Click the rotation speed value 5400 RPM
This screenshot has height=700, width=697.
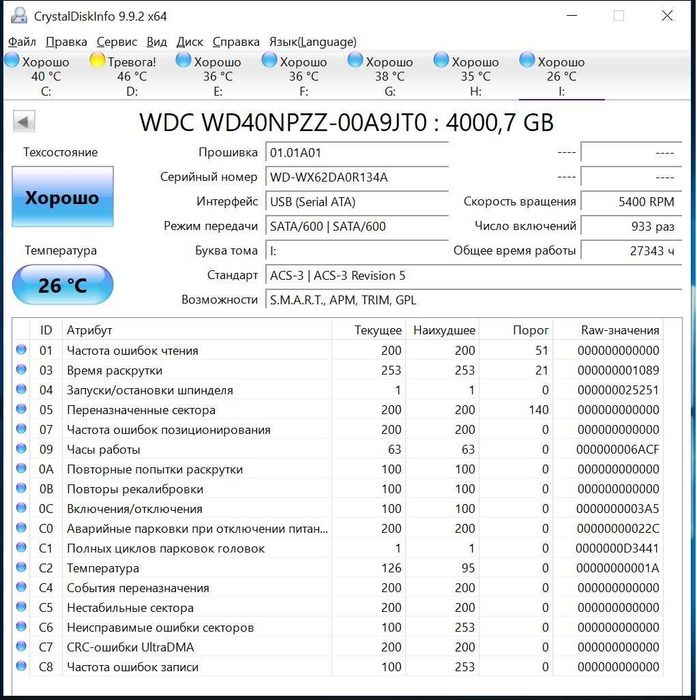coord(631,202)
